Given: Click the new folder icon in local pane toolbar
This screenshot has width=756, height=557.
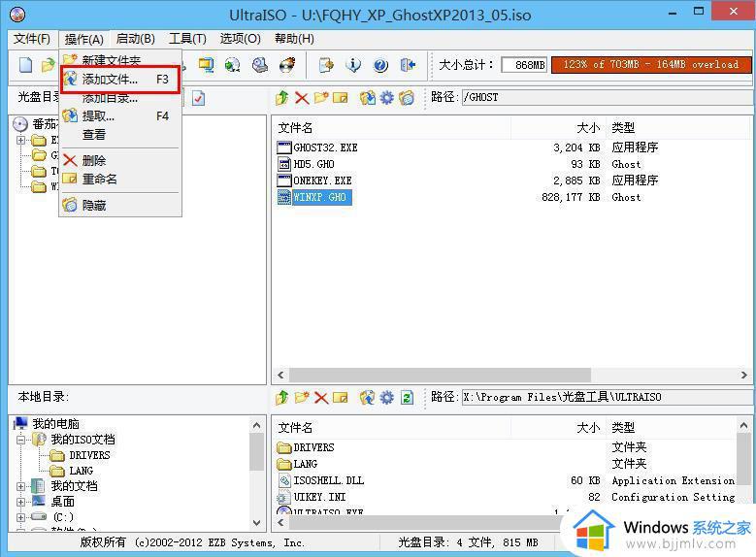Looking at the screenshot, I should point(302,398).
